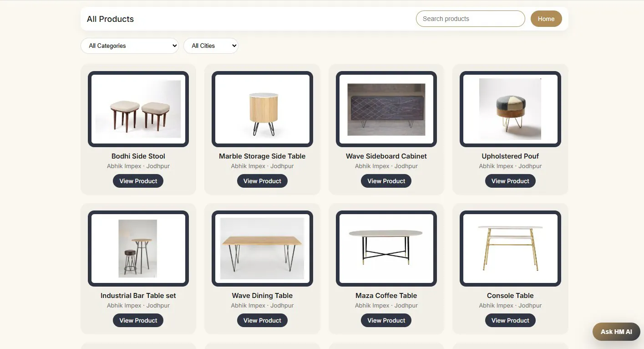This screenshot has width=644, height=349.
Task: Focus the Search products field
Action: 471,19
